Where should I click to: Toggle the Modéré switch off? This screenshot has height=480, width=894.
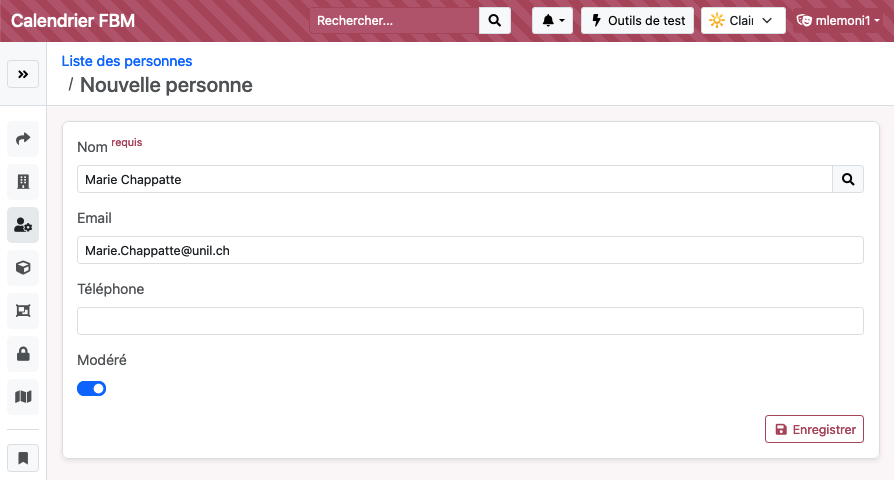click(x=92, y=388)
